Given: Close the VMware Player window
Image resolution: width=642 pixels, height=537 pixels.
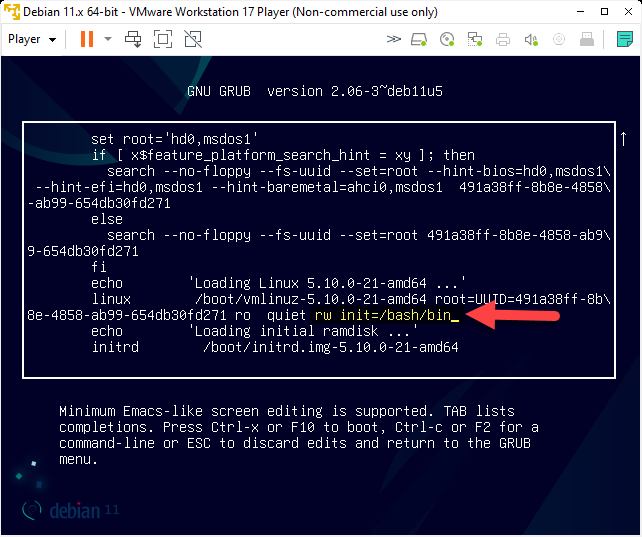Looking at the screenshot, I should point(628,11).
